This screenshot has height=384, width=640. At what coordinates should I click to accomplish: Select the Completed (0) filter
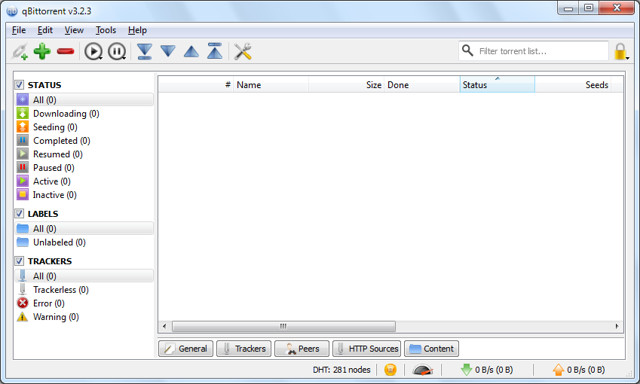[84, 140]
